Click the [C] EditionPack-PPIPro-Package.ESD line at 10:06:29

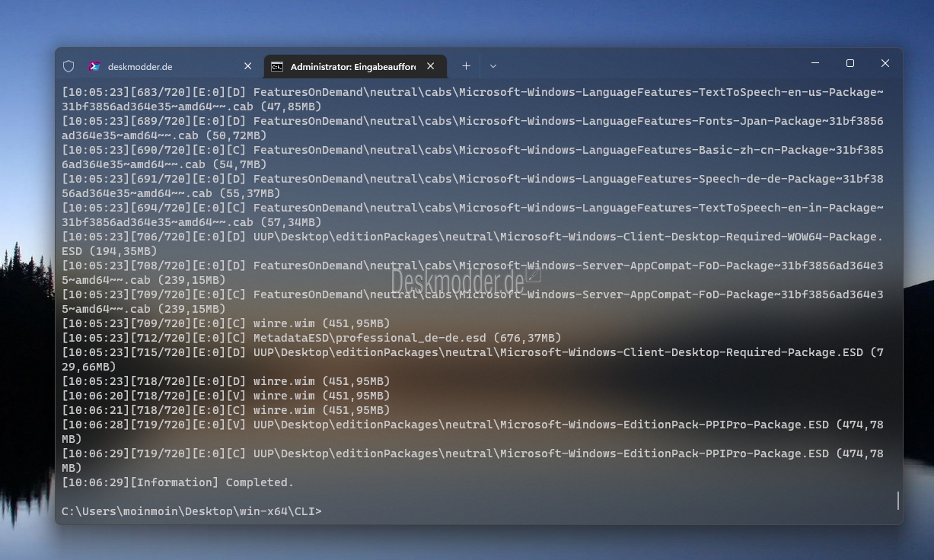pyautogui.click(x=473, y=460)
